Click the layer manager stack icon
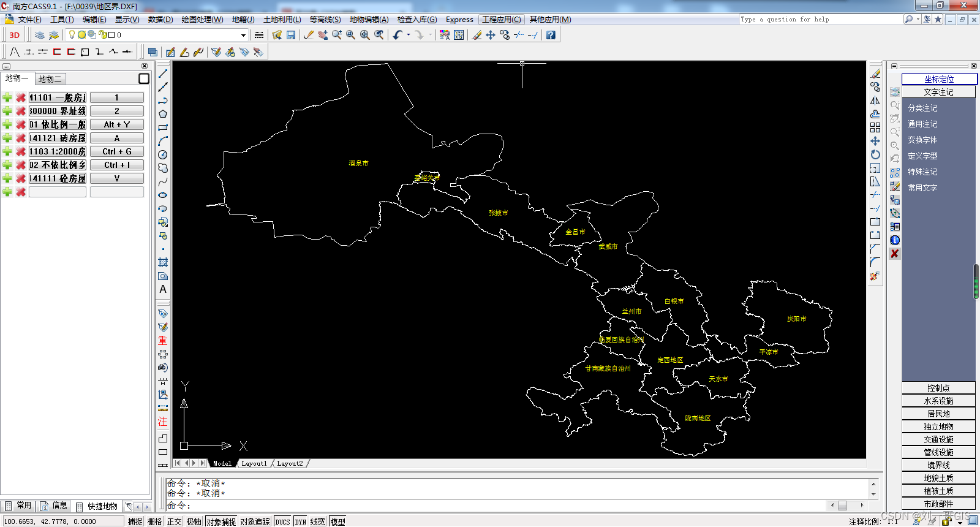 40,35
